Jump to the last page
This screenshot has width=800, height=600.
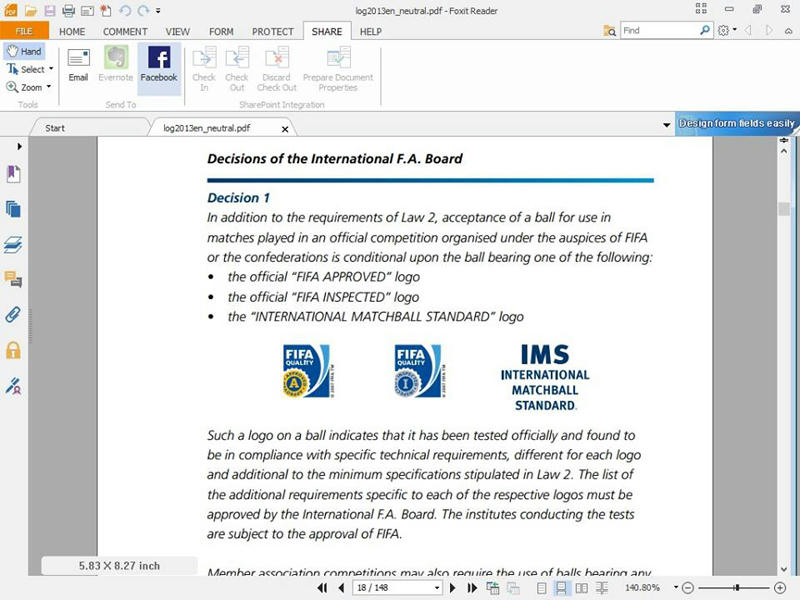point(472,588)
